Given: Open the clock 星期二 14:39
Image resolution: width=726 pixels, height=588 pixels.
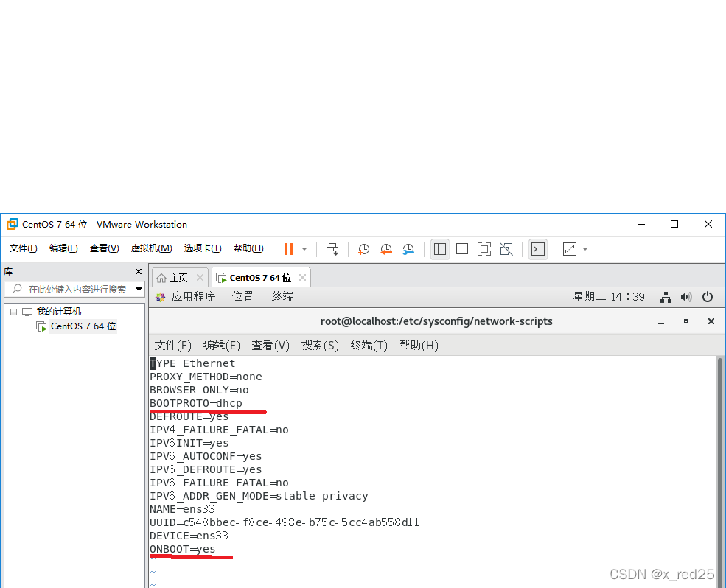Looking at the screenshot, I should (x=609, y=297).
